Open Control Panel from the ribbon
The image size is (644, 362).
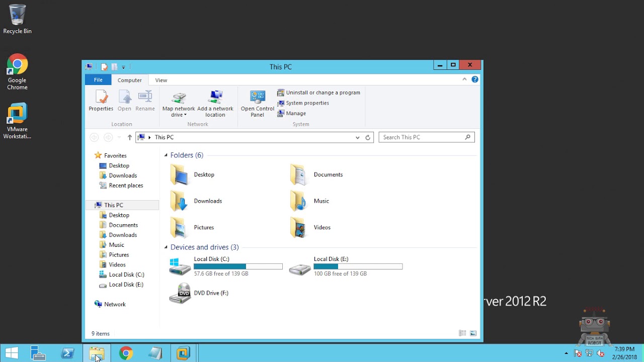(x=257, y=104)
